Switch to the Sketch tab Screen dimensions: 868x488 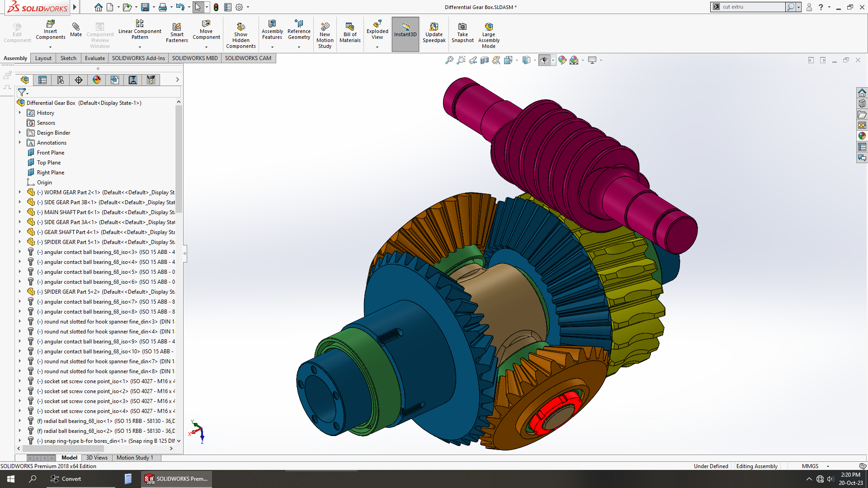tap(68, 58)
